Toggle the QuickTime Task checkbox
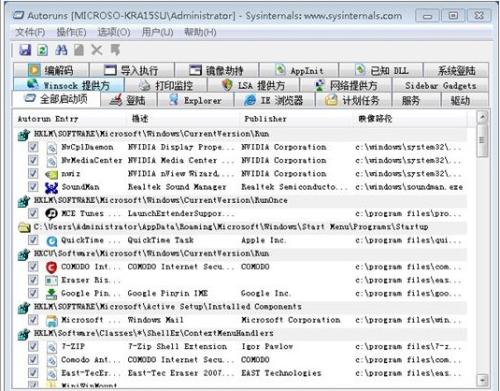This screenshot has height=391, width=500. point(33,240)
